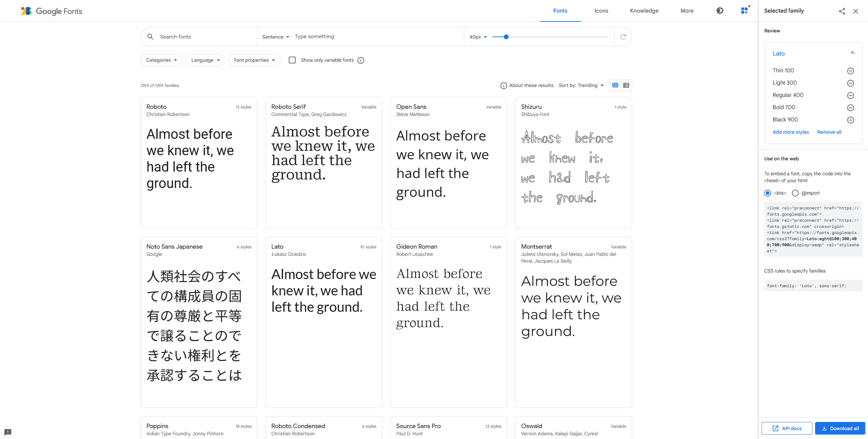Screen dimensions: 868x439
Task: Click '1359 of 1359 families' count text
Action: click(x=160, y=86)
